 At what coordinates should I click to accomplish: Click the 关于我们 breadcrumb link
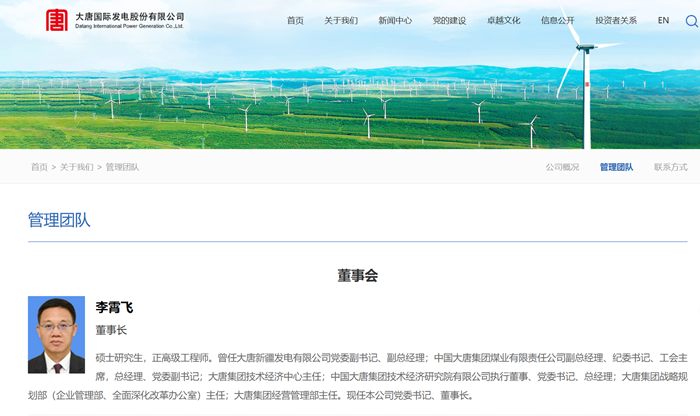point(77,167)
